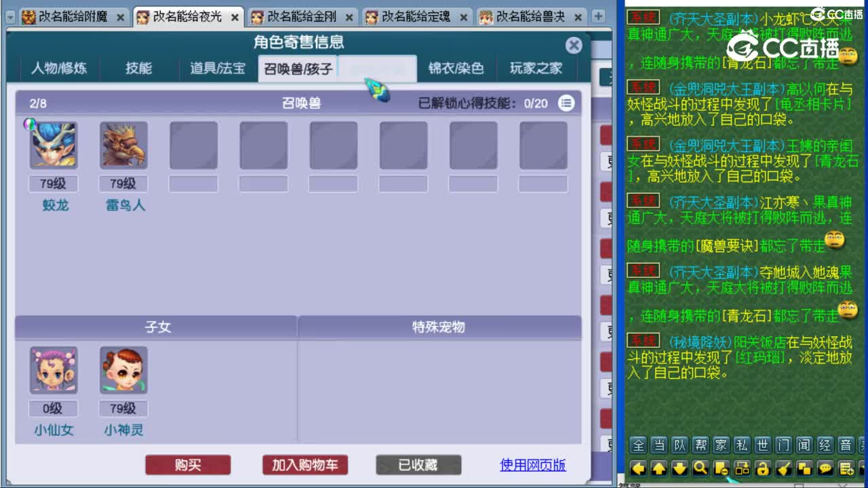
Task: Select the 门 chat channel button
Action: click(x=784, y=445)
